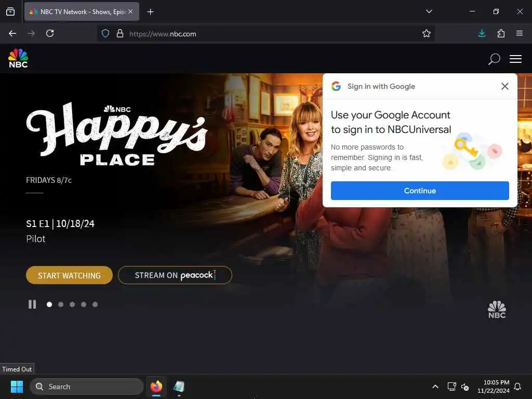The image size is (532, 399).
Task: Expand the list all tabs dropdown
Action: point(429,11)
